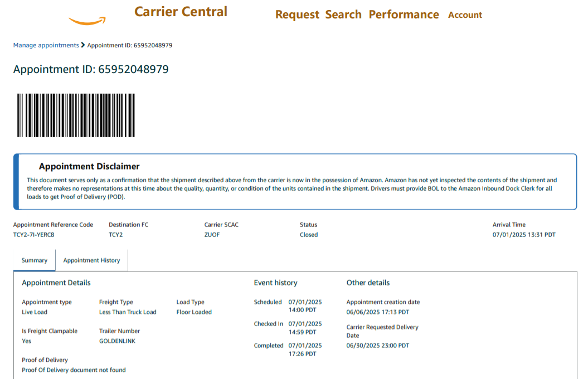
Task: Click the Freight Type label
Action: coord(116,302)
